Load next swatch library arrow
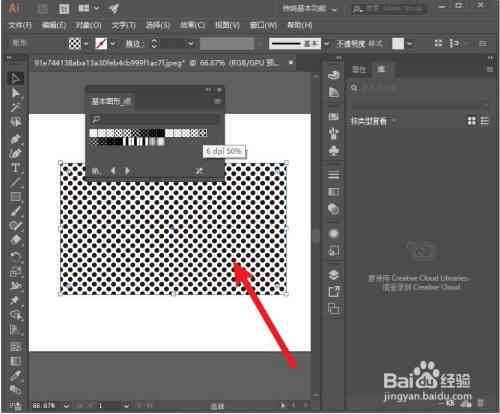 click(127, 171)
